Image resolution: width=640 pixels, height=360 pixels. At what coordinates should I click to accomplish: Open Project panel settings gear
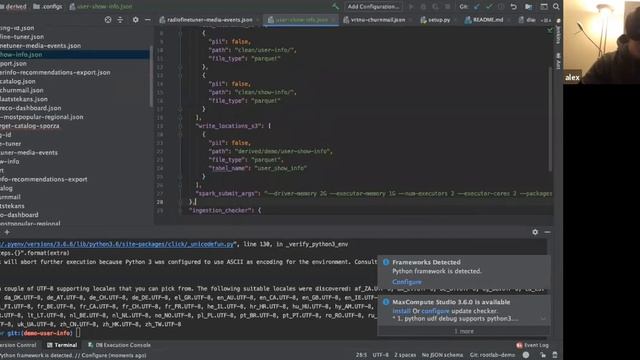pyautogui.click(x=135, y=20)
